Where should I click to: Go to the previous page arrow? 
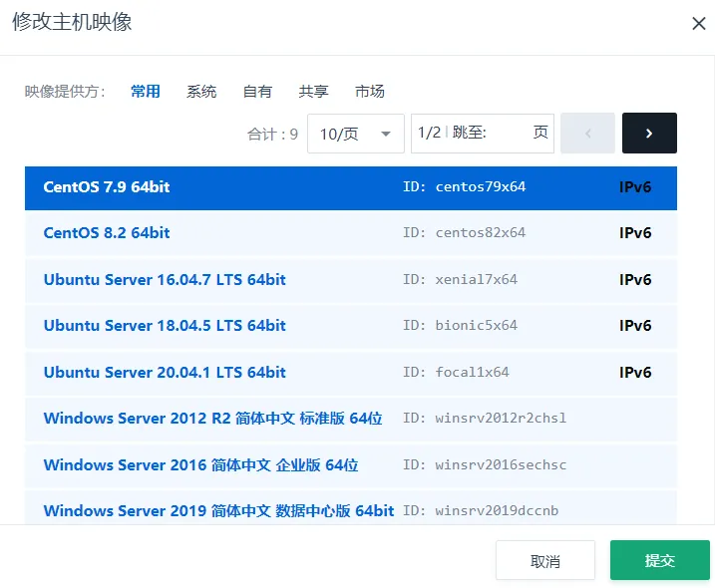click(587, 134)
